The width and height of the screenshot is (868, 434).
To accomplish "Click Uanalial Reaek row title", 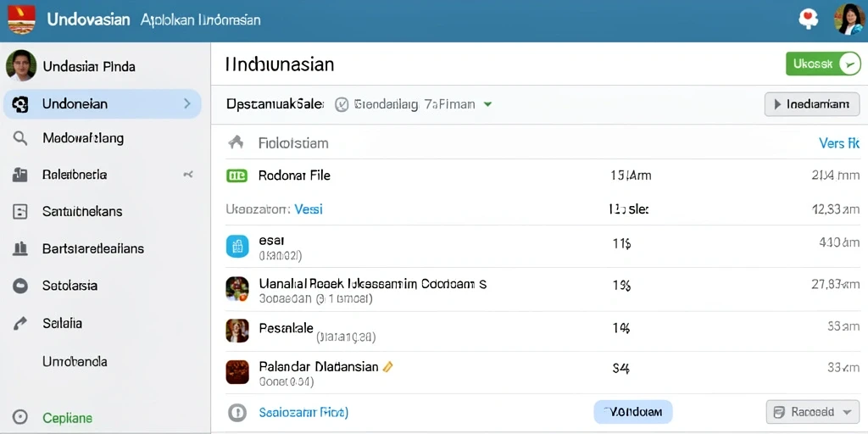I will coord(373,284).
